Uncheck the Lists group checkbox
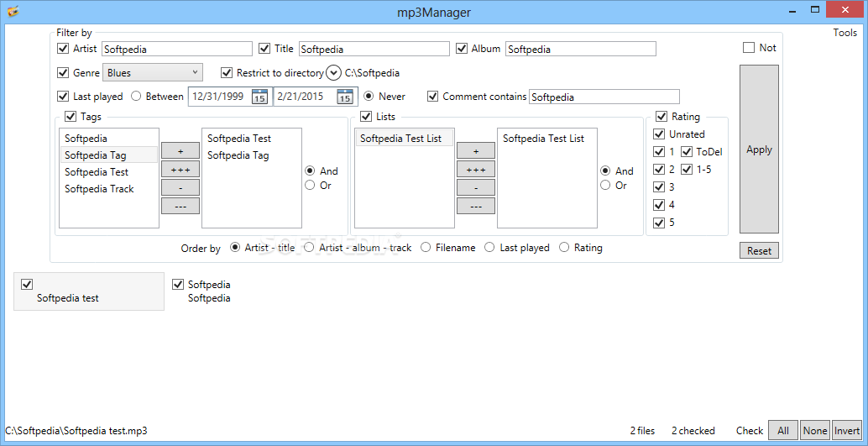 point(367,117)
